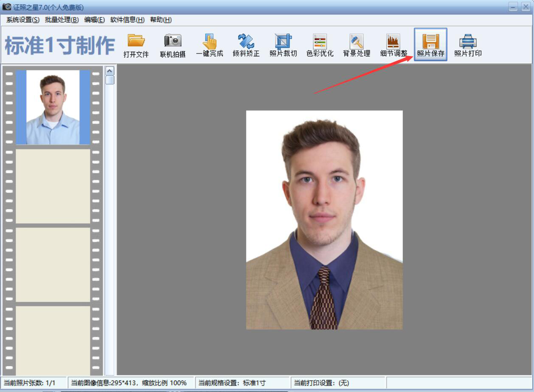Click the filmstrip scrollbar up arrow

pos(110,71)
